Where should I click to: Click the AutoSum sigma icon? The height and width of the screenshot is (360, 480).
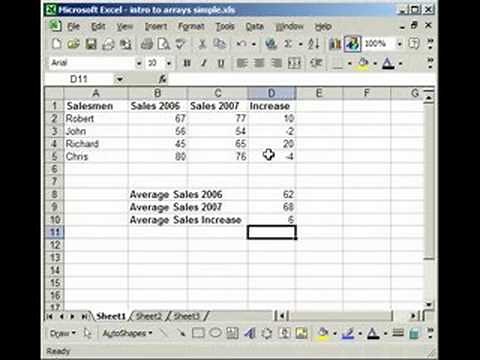[288, 44]
